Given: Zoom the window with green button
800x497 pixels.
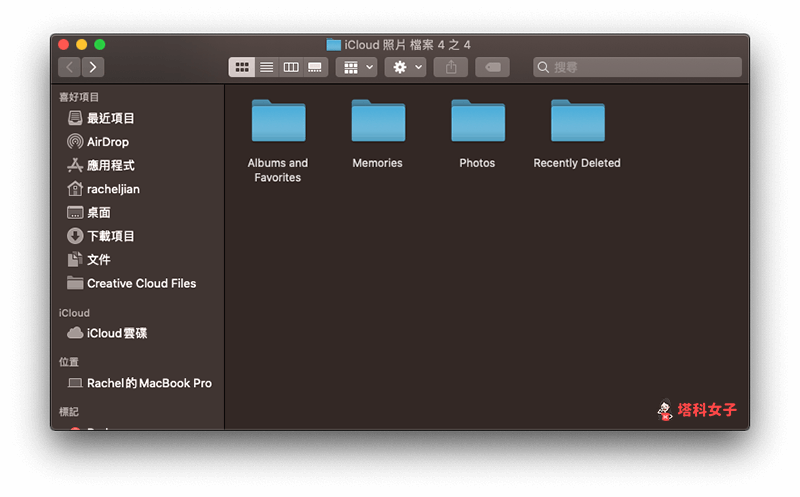Looking at the screenshot, I should [x=100, y=45].
